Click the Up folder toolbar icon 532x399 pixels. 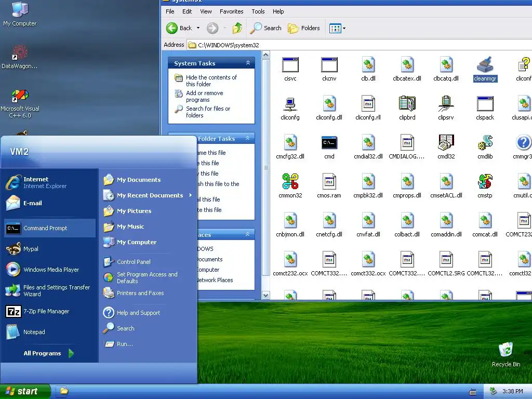(237, 28)
